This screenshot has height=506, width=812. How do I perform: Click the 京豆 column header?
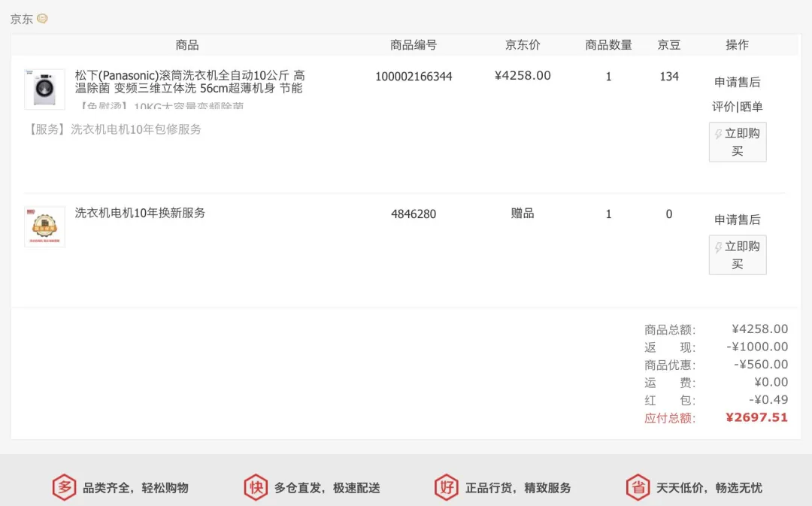tap(669, 45)
